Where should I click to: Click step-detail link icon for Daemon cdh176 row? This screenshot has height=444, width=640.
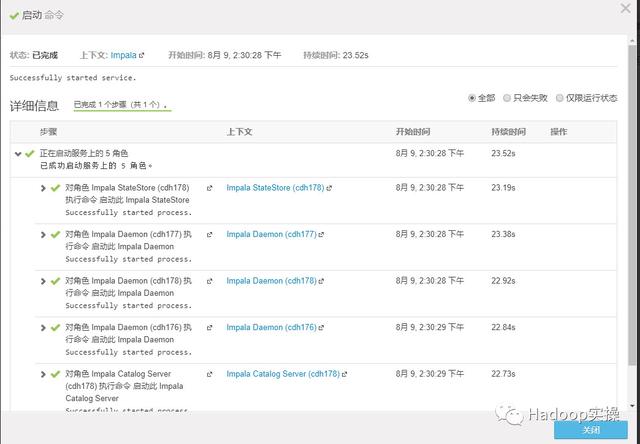coord(209,328)
